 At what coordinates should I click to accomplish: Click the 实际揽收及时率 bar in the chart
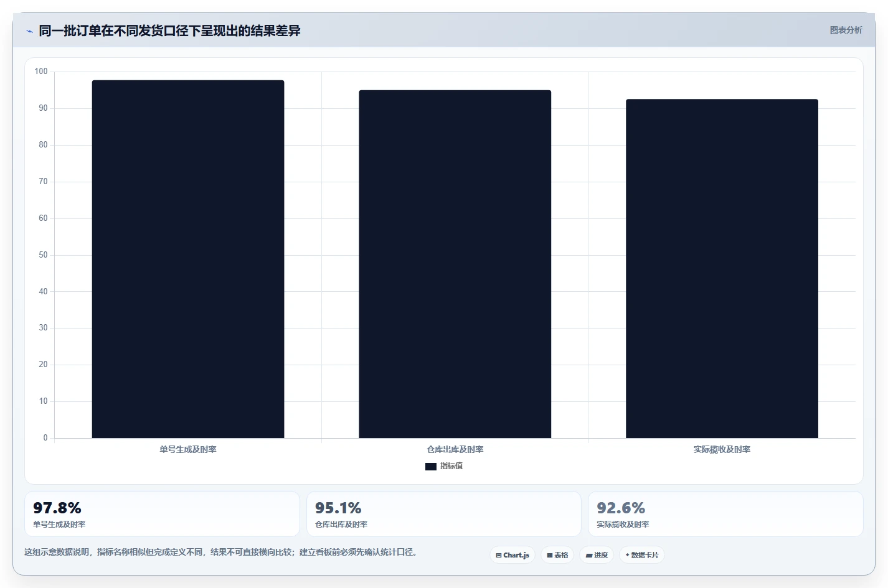point(722,268)
